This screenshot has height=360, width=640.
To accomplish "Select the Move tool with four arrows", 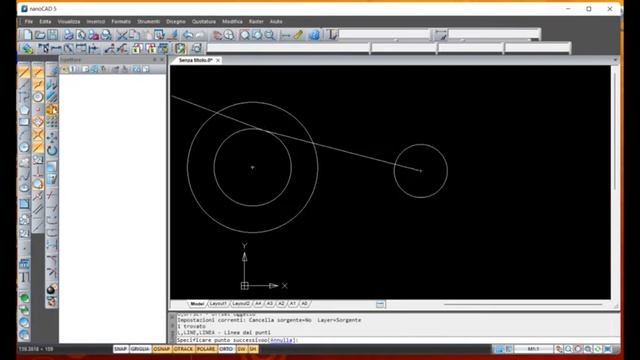I will (x=52, y=138).
